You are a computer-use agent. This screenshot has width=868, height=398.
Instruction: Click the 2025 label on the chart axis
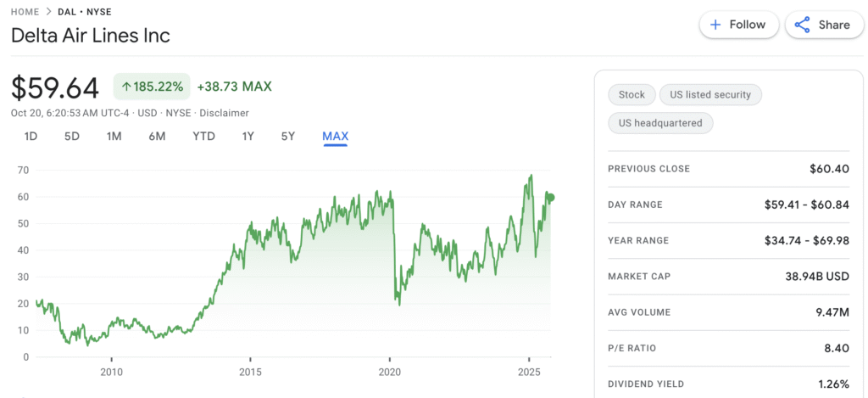(x=530, y=370)
